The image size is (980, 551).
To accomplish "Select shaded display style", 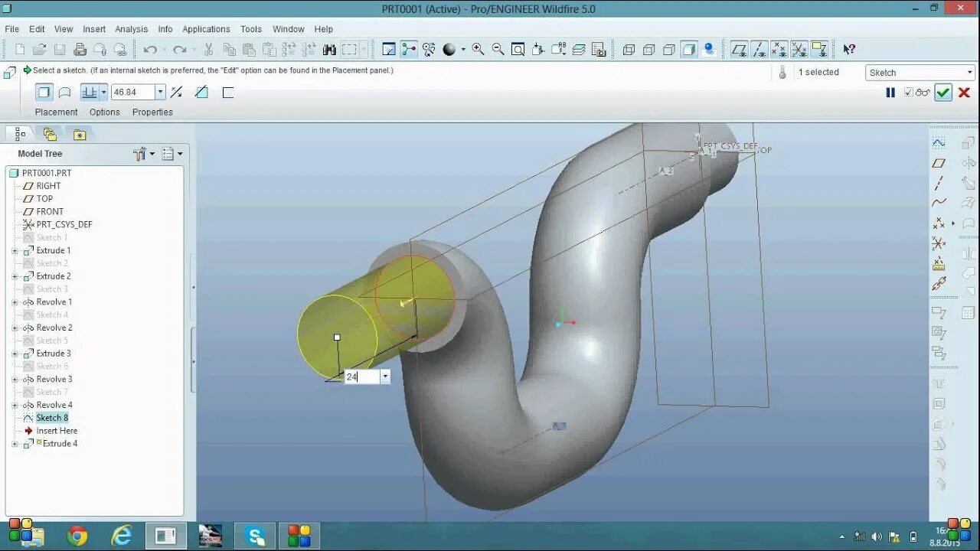I will pos(689,49).
